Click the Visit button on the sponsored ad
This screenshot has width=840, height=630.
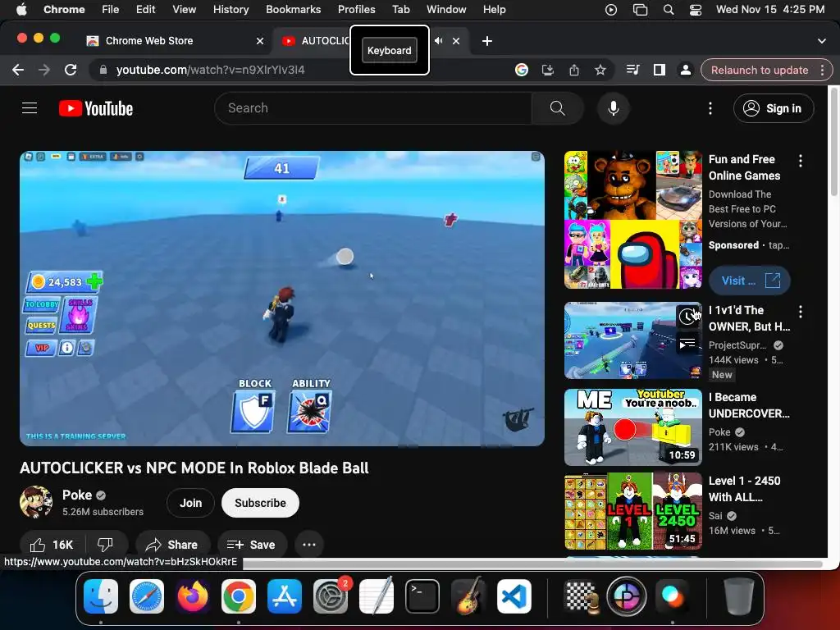(750, 281)
